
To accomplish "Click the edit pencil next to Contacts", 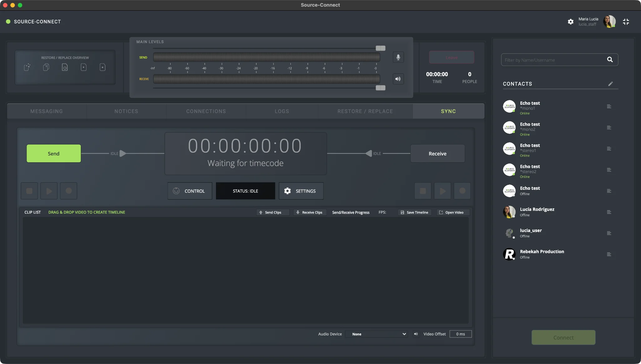I will pyautogui.click(x=610, y=84).
